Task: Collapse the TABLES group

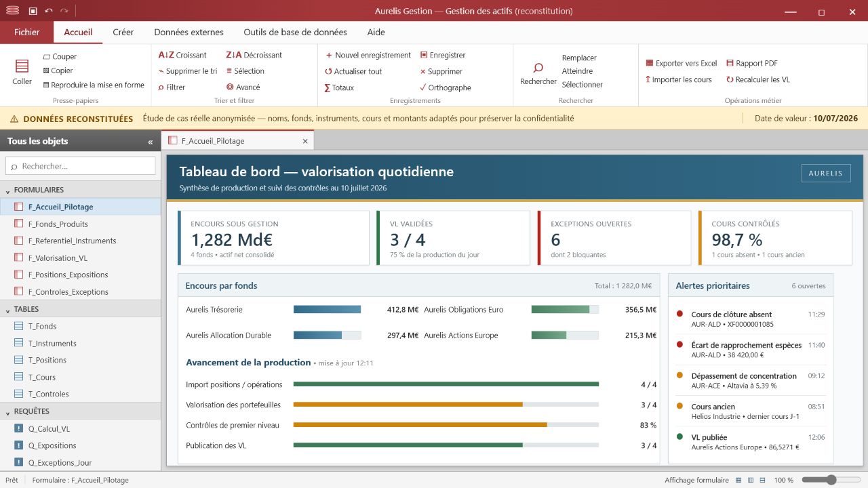Action: point(80,309)
